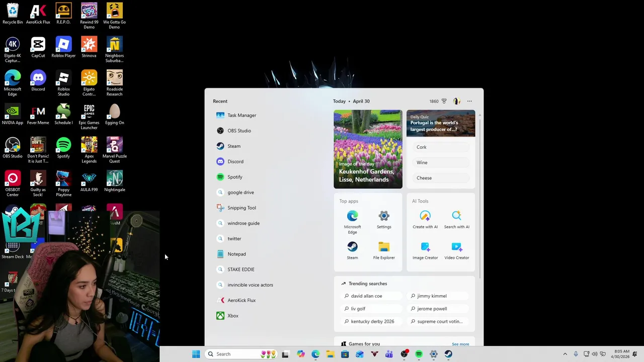Select CapCut desktop icon
Viewport: 644px width, 362px height.
tap(38, 48)
